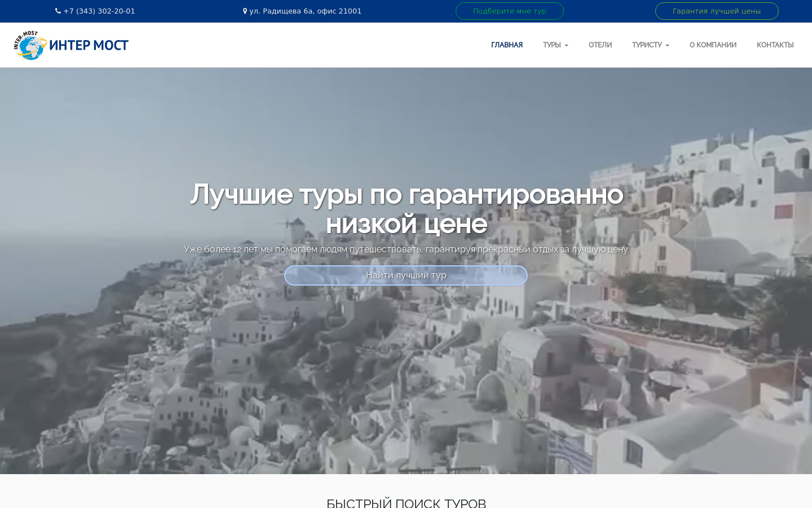Image resolution: width=812 pixels, height=508 pixels.
Task: Call the +7 (343) 302-20-01 number
Action: pyautogui.click(x=99, y=11)
